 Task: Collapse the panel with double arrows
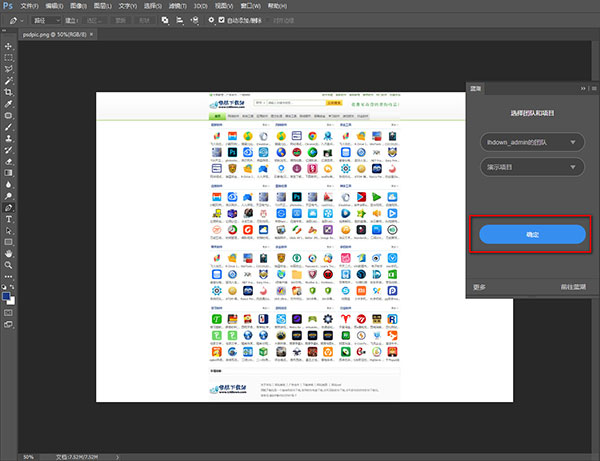point(583,88)
